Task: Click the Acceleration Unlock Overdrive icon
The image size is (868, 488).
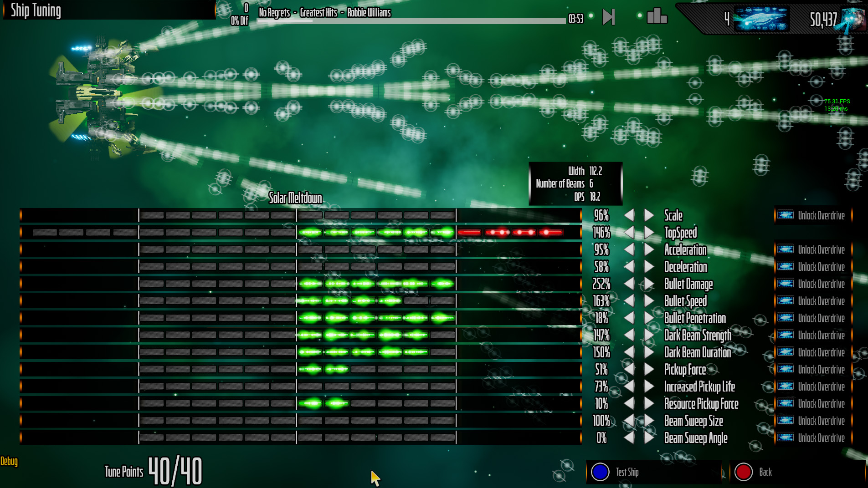Action: pyautogui.click(x=786, y=249)
